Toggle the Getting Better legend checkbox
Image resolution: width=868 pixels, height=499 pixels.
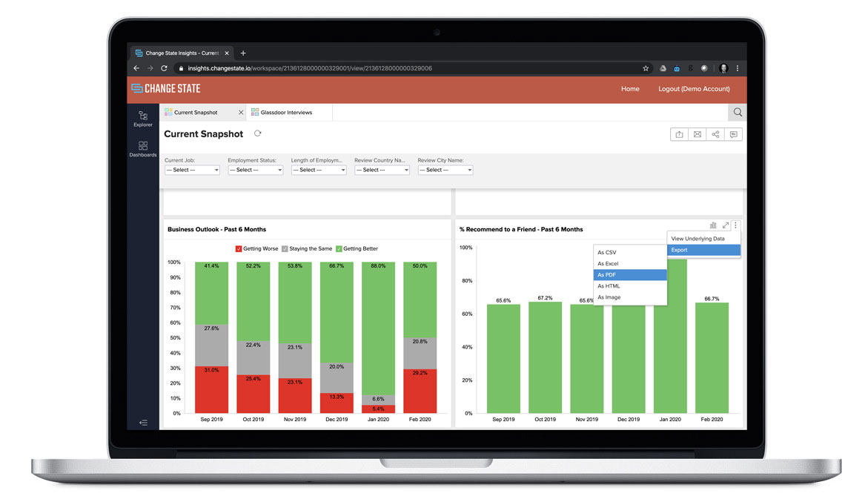(339, 248)
